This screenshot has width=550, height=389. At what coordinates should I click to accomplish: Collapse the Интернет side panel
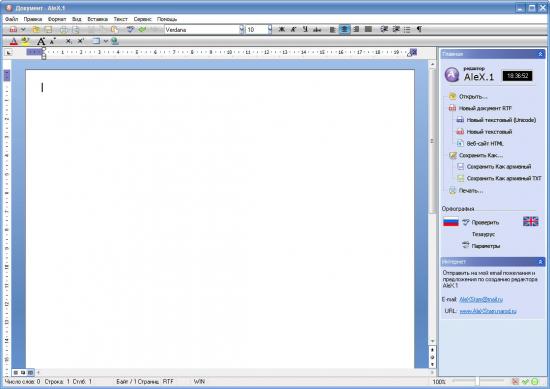[x=540, y=262]
